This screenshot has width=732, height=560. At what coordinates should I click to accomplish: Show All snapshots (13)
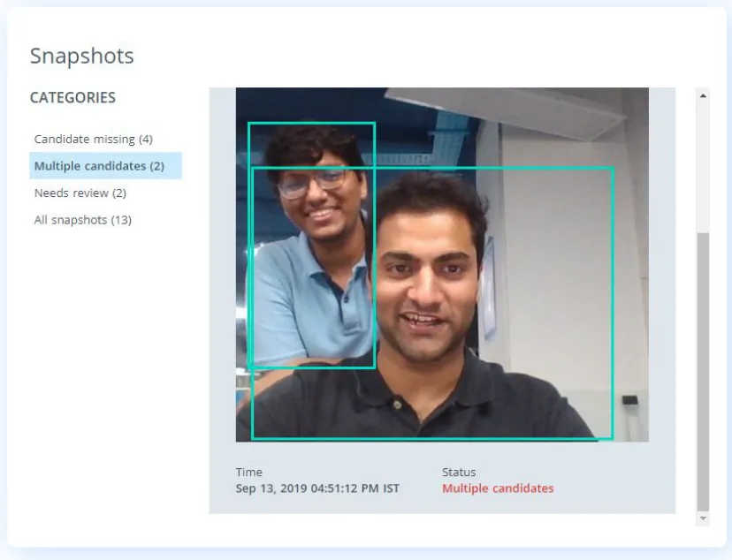82,220
